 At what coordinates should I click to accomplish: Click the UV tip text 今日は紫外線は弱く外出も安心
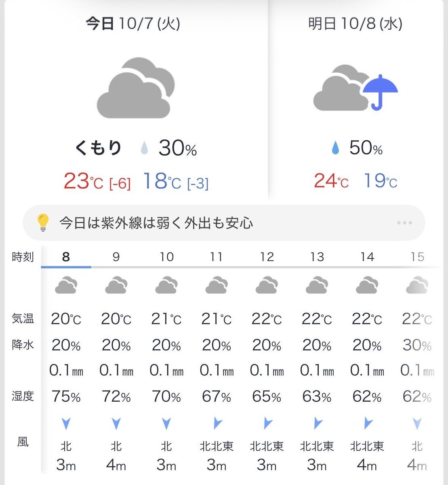pyautogui.click(x=156, y=223)
